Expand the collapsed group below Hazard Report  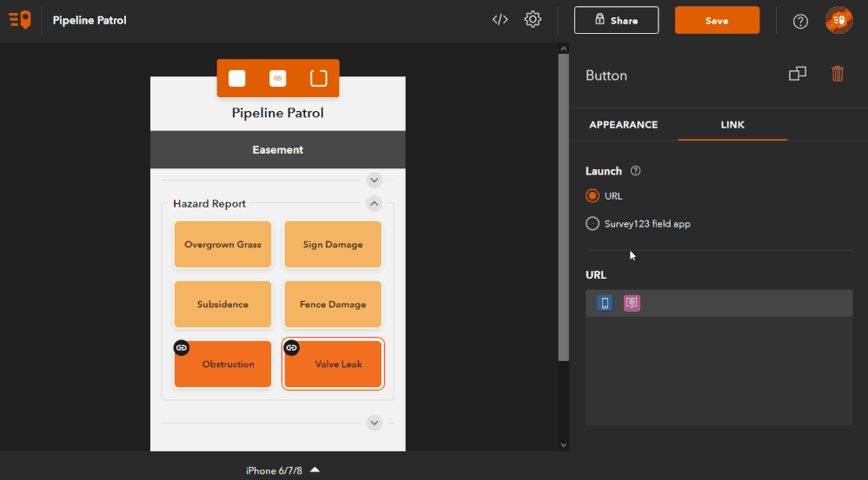click(x=374, y=423)
